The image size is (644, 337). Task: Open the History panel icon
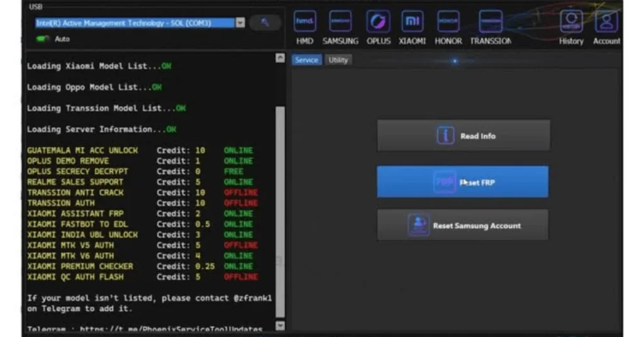(x=571, y=21)
